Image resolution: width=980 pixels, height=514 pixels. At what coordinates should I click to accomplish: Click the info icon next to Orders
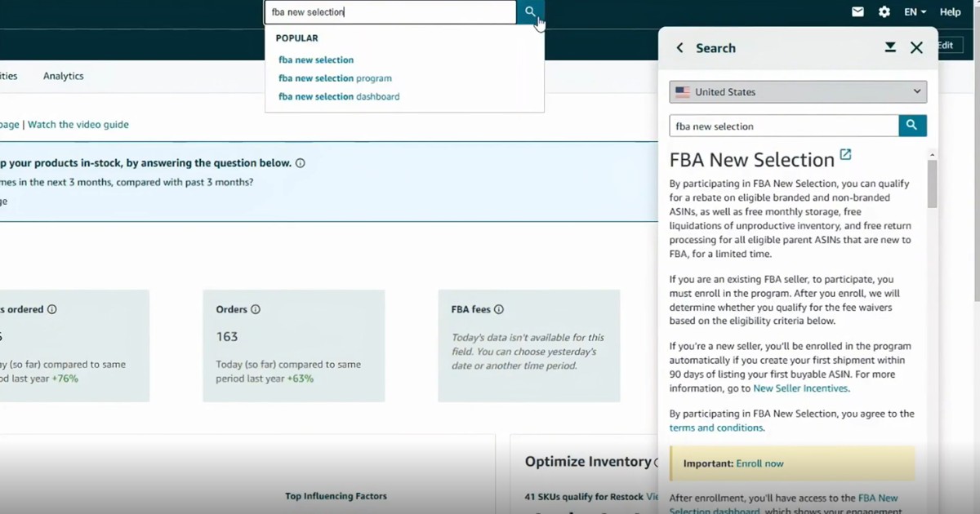point(256,310)
